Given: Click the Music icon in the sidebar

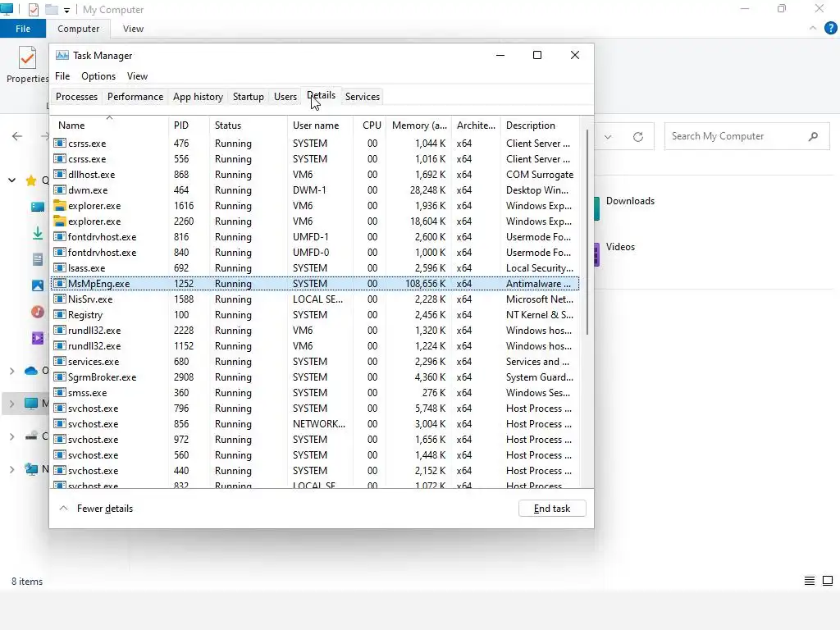Looking at the screenshot, I should 38,311.
